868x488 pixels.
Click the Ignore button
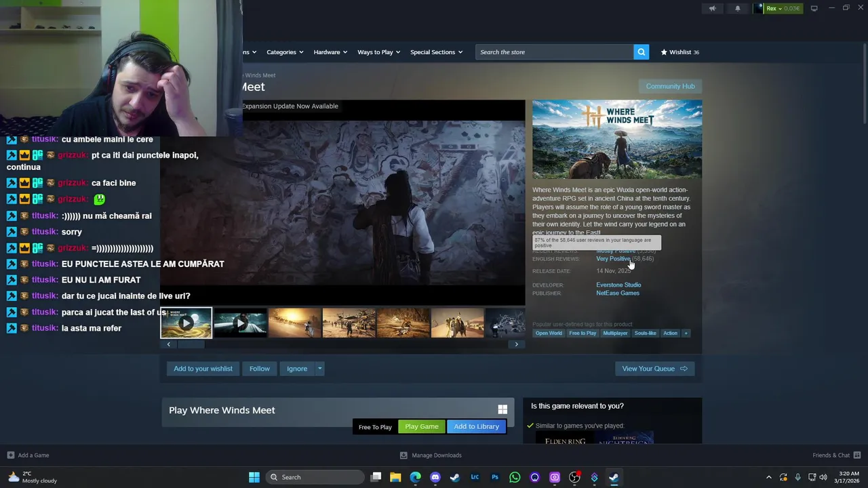pyautogui.click(x=297, y=369)
